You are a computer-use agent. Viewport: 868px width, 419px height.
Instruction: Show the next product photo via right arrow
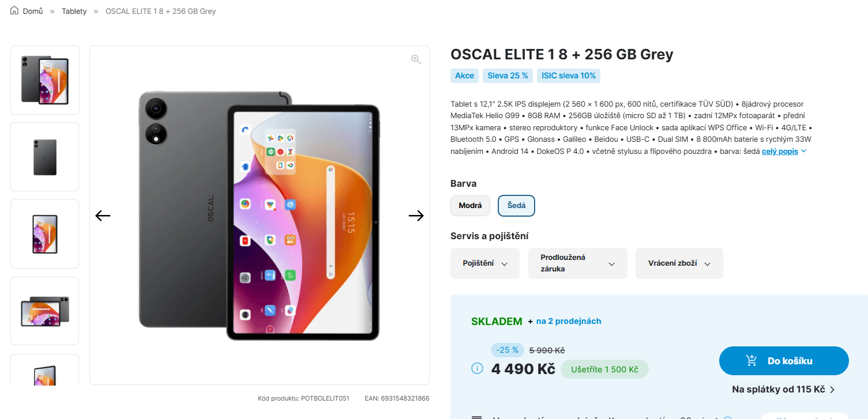point(416,215)
